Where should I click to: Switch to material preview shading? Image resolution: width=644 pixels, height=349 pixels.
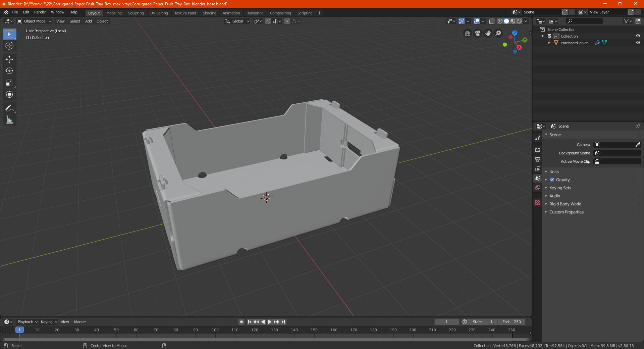pos(513,21)
